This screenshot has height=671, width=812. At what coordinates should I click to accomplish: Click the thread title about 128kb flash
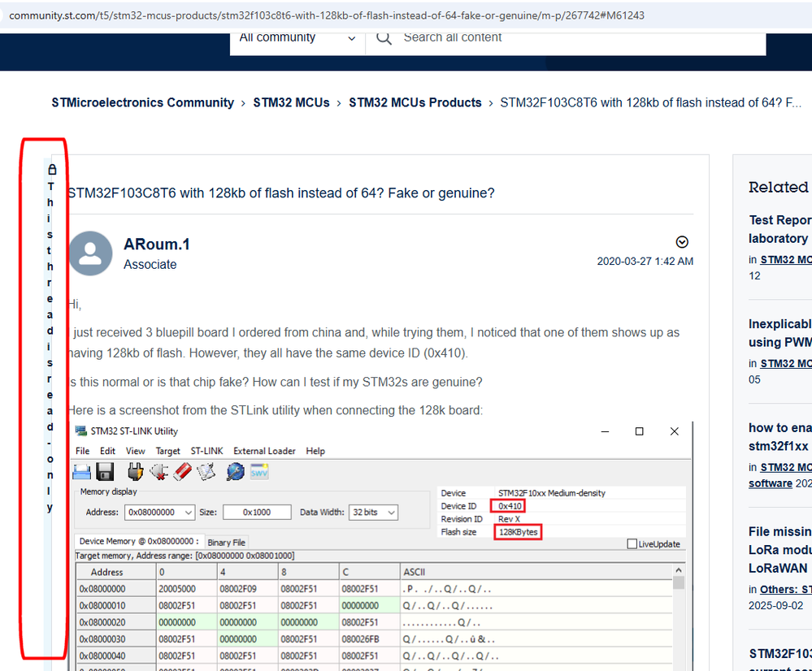point(281,193)
